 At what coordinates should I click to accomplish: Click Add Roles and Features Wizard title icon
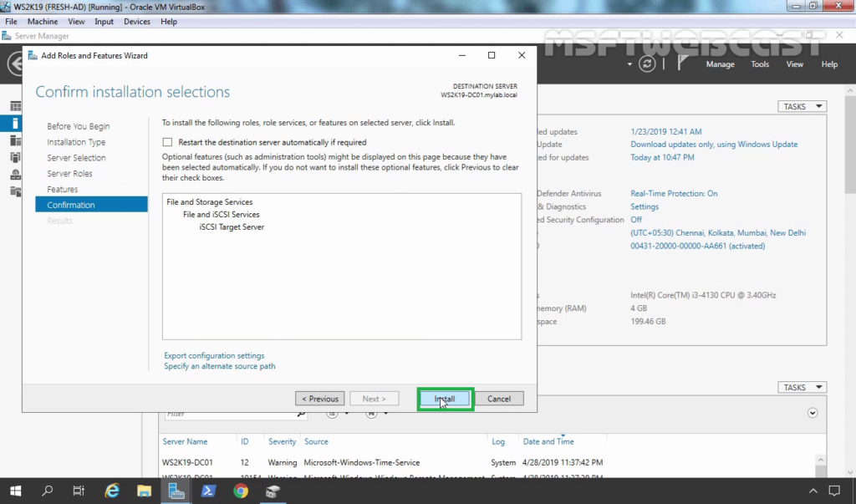click(33, 56)
